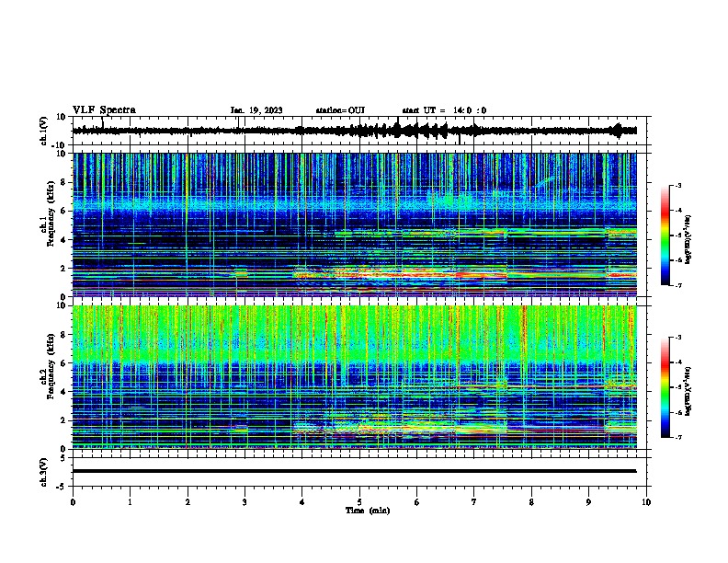This screenshot has height=563, width=728.
Task: Click the "8" kHz tick of ch.1 spectrogram
Action: (63, 182)
